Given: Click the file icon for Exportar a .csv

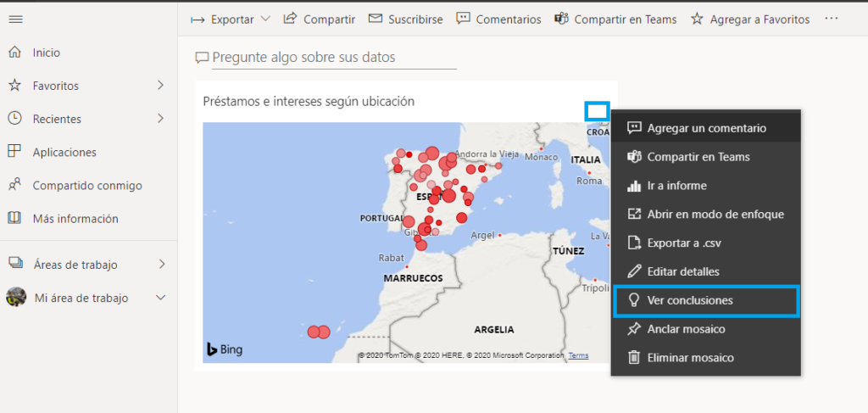Looking at the screenshot, I should point(634,243).
